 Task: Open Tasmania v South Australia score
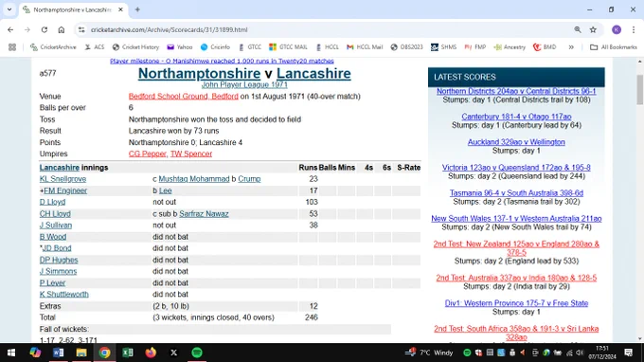[x=516, y=193]
